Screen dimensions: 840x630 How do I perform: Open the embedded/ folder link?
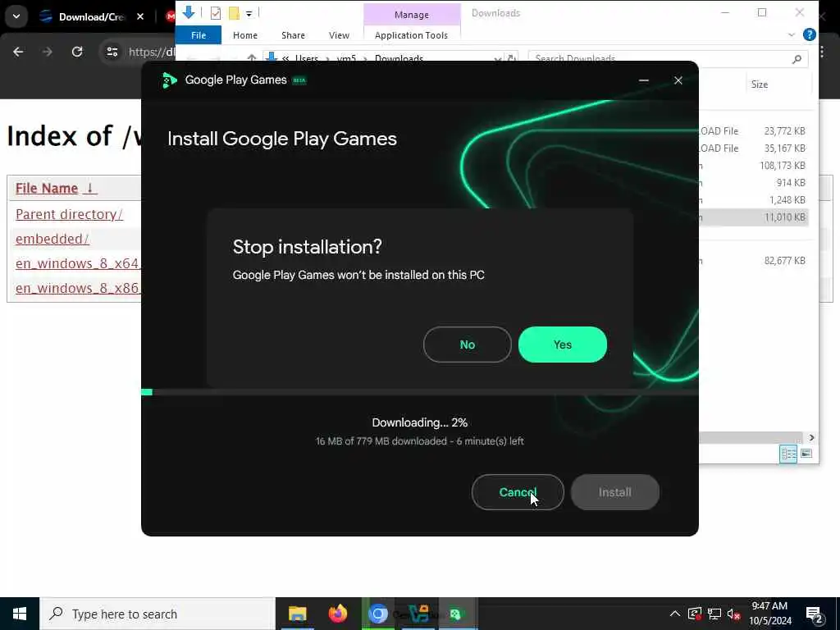pos(52,239)
